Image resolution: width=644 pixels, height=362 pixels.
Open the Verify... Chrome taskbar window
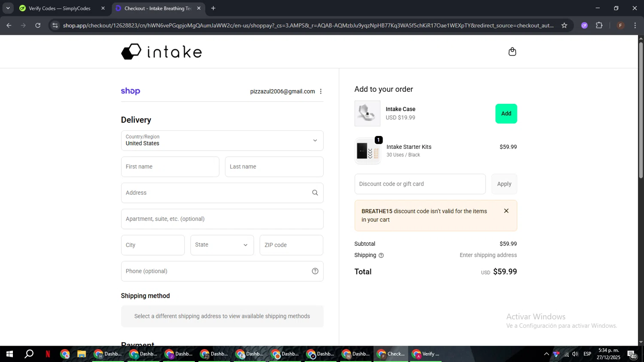pos(426,354)
